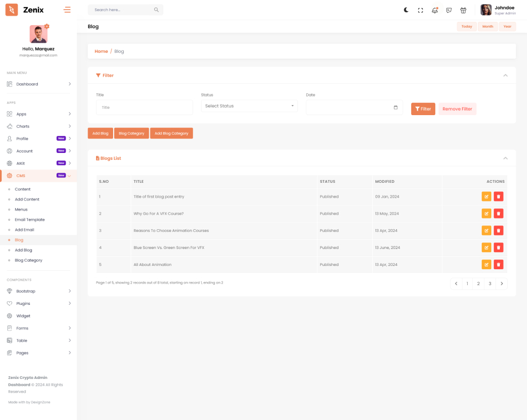Collapse the Blogs List panel
Viewport: 527px width, 420px height.
click(x=505, y=158)
